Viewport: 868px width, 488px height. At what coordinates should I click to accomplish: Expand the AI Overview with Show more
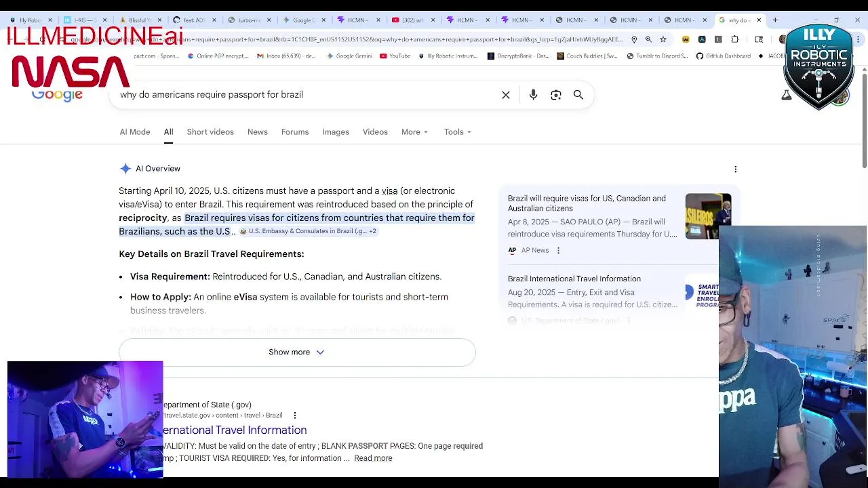coord(297,352)
